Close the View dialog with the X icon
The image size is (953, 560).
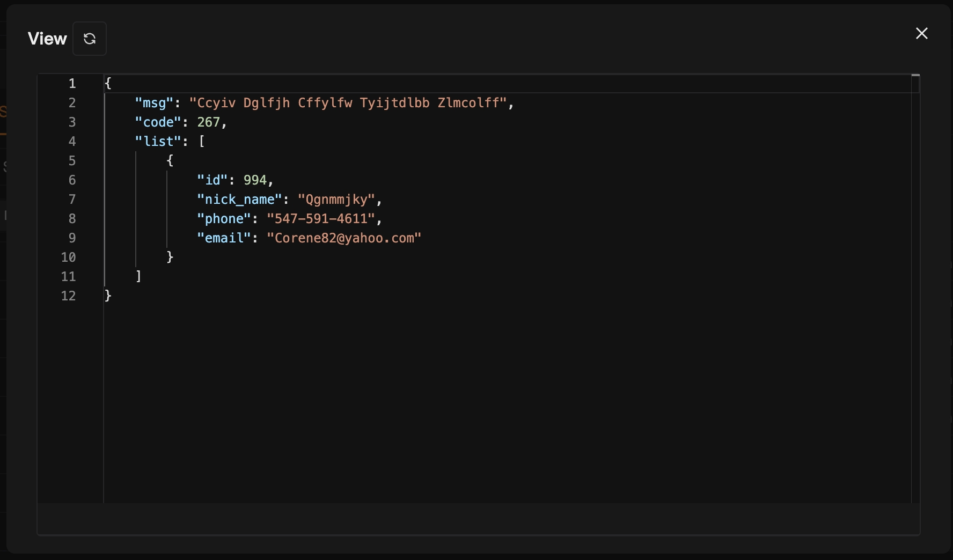point(921,33)
